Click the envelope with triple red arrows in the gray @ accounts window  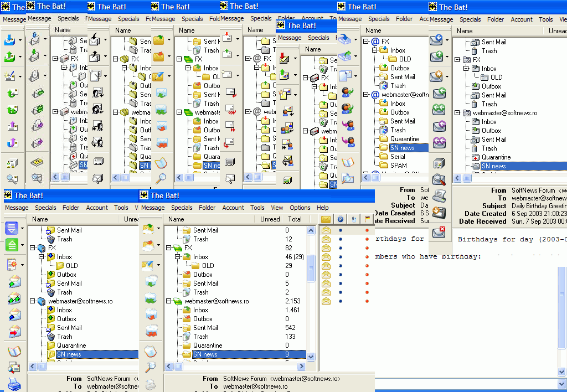[230, 109]
